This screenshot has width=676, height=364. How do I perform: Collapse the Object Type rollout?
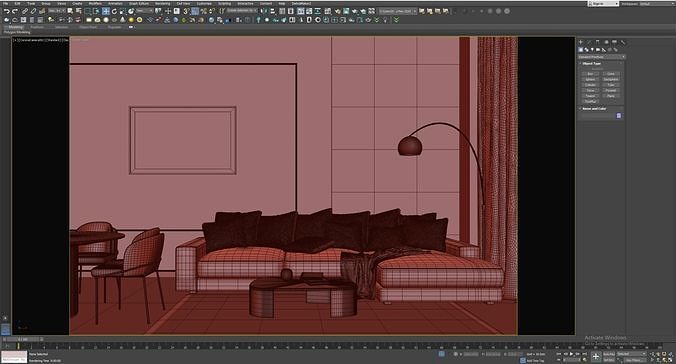591,63
